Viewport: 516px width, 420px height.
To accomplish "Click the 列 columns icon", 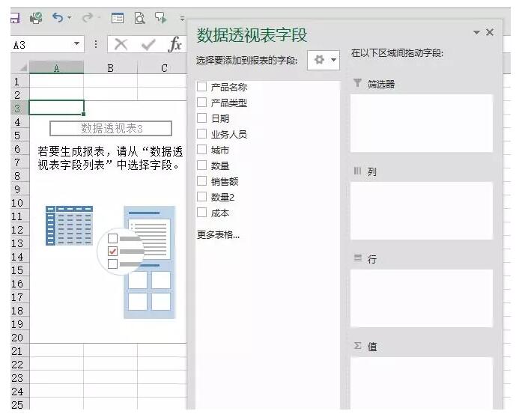I will [358, 171].
